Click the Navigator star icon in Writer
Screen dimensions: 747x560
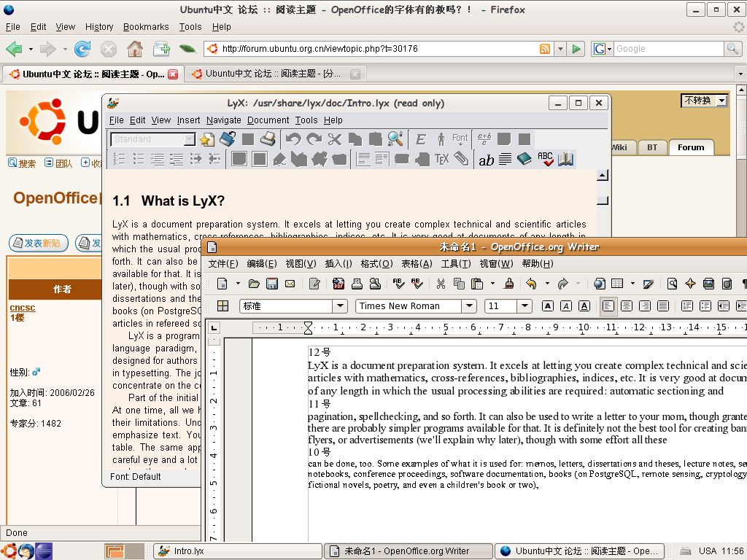(690, 284)
